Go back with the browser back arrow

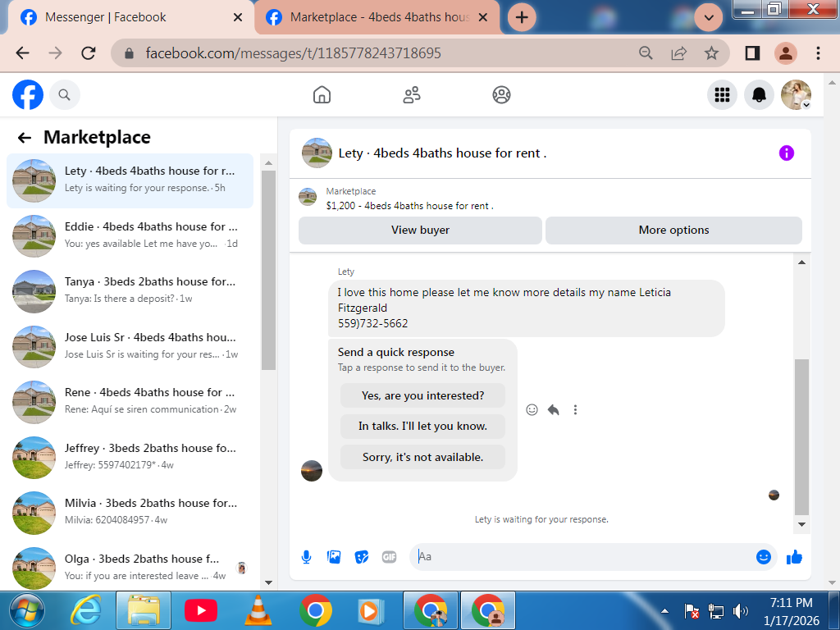click(x=22, y=53)
